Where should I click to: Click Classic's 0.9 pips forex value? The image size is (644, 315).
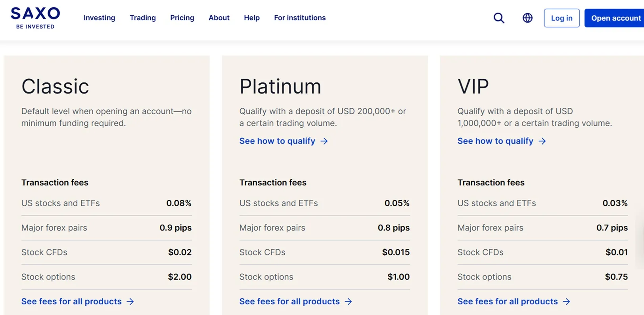pos(176,228)
